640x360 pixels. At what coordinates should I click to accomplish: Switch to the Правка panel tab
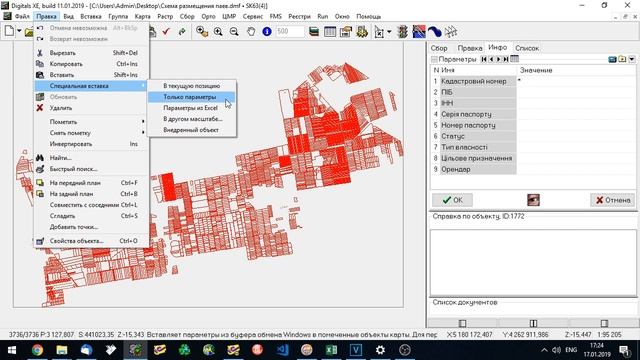pyautogui.click(x=470, y=48)
